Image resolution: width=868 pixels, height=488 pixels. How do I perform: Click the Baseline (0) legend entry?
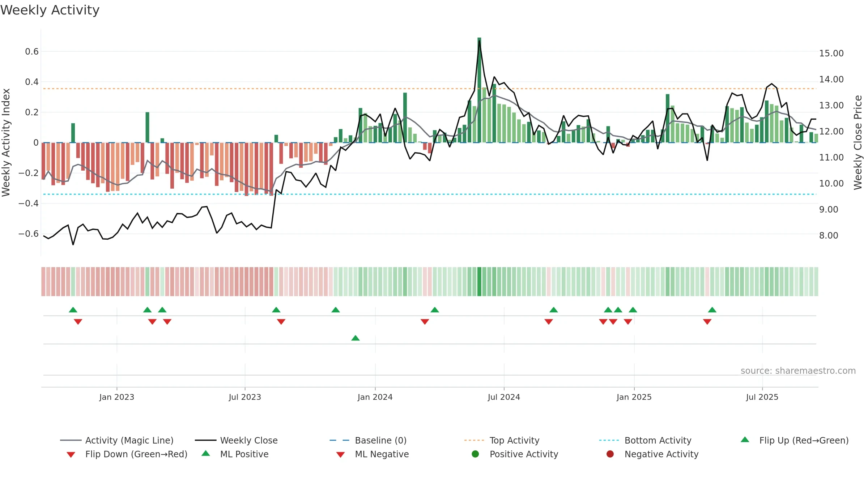[x=368, y=440]
